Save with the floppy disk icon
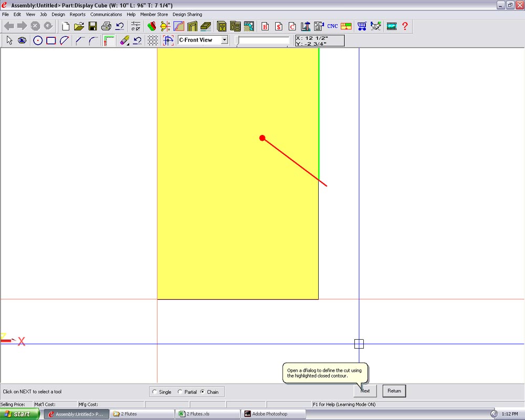Image resolution: width=525 pixels, height=420 pixels. click(93, 26)
